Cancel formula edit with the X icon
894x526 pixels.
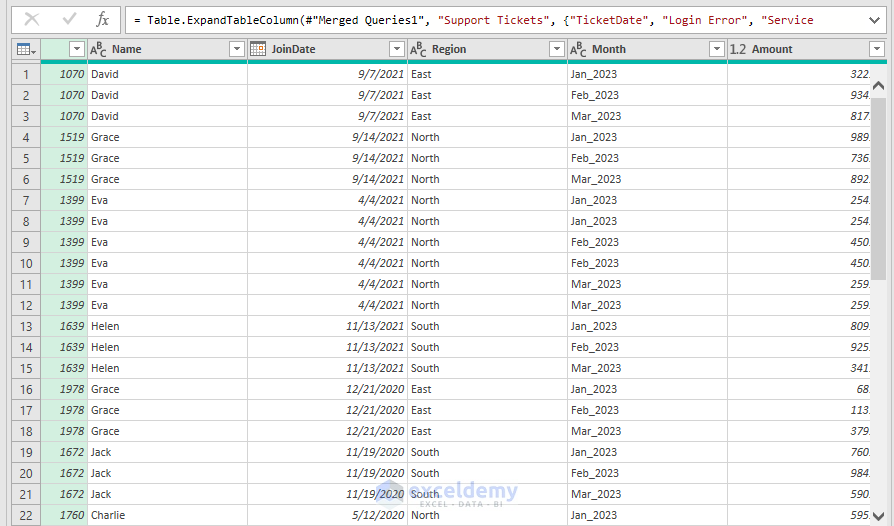click(x=32, y=20)
